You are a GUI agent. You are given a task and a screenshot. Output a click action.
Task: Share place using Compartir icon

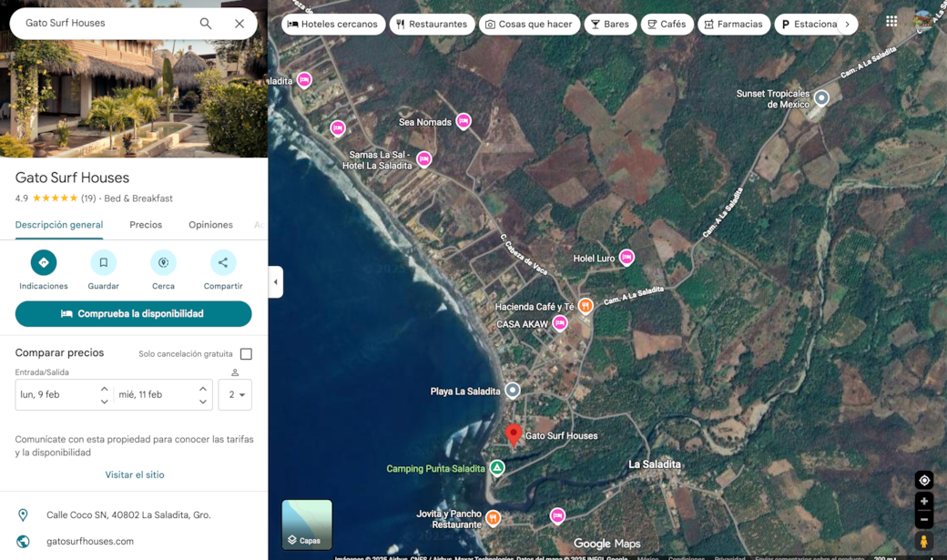[x=223, y=262]
